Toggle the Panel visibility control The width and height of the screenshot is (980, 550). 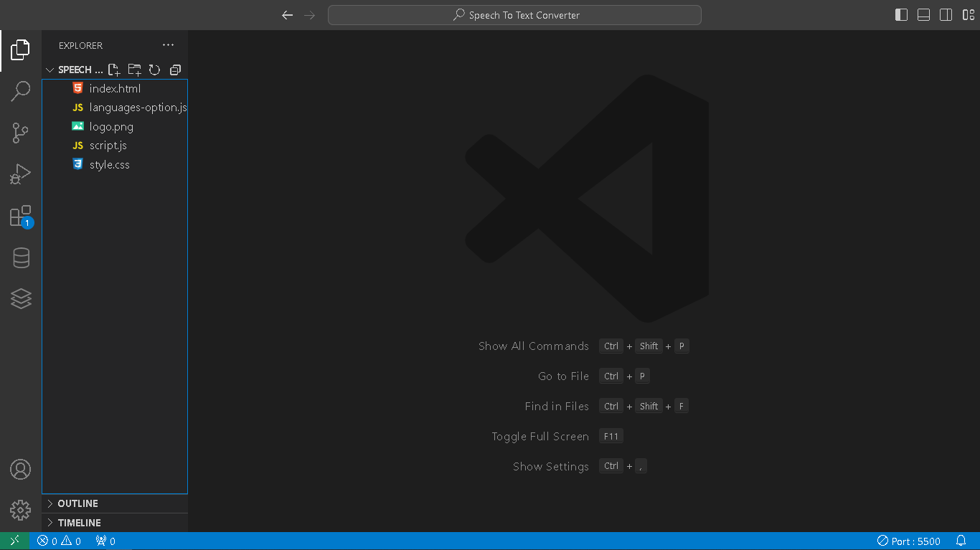click(x=923, y=14)
